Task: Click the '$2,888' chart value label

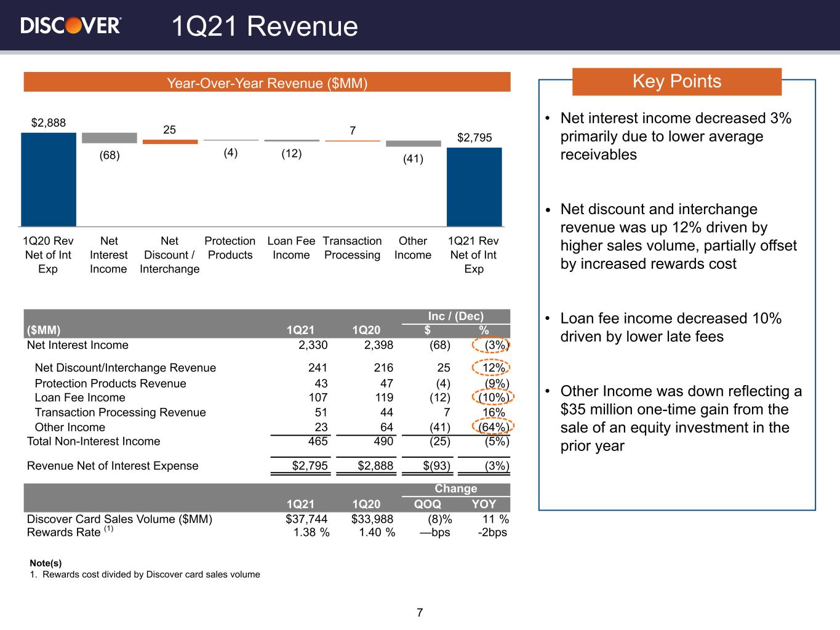Action: click(x=49, y=122)
